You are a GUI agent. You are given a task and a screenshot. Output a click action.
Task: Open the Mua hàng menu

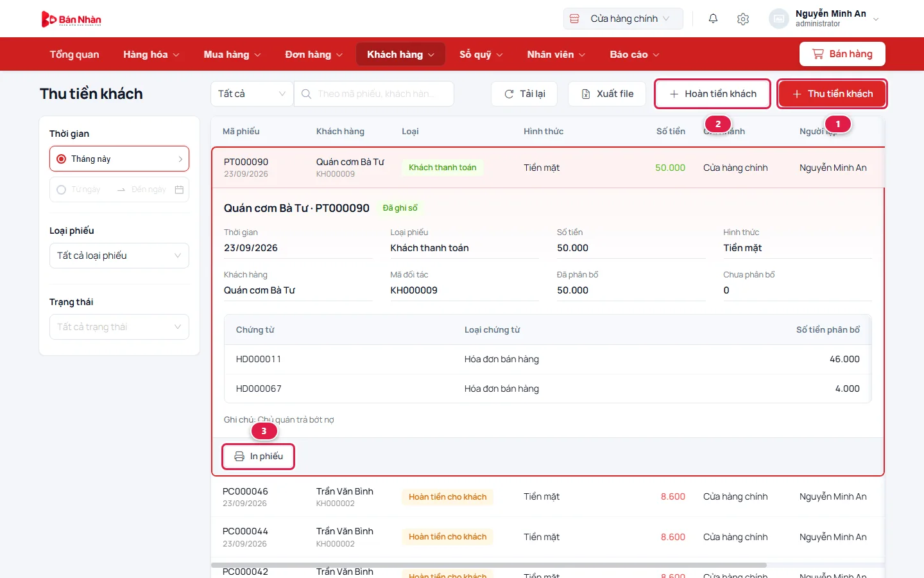pyautogui.click(x=232, y=55)
